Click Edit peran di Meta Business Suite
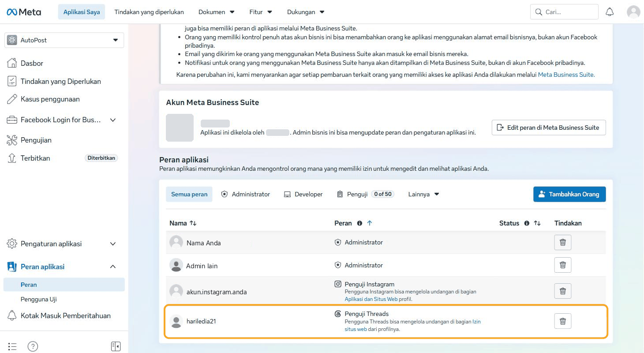 tap(549, 128)
